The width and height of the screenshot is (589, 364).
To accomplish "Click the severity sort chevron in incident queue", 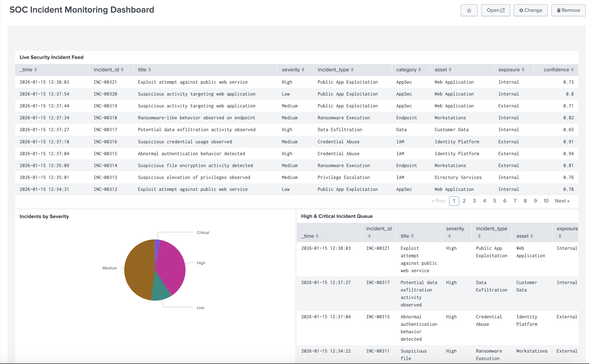I will pos(449,236).
